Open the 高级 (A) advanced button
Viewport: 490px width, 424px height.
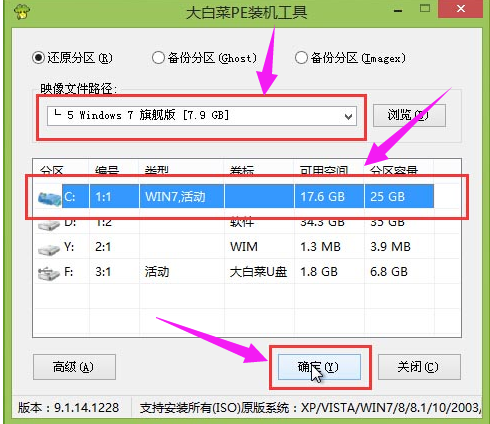pyautogui.click(x=74, y=367)
